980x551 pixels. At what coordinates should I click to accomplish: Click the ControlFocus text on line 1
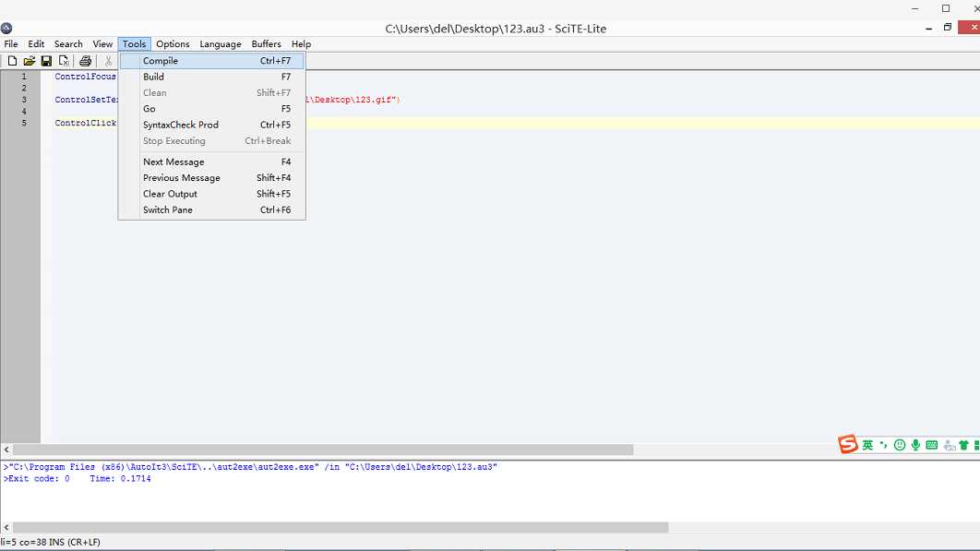85,77
